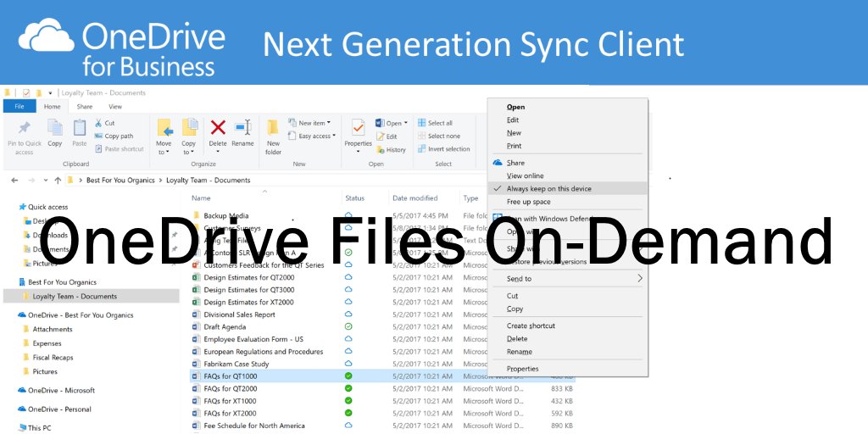This screenshot has height=434, width=868.
Task: Click Select all in ribbon
Action: 435,123
